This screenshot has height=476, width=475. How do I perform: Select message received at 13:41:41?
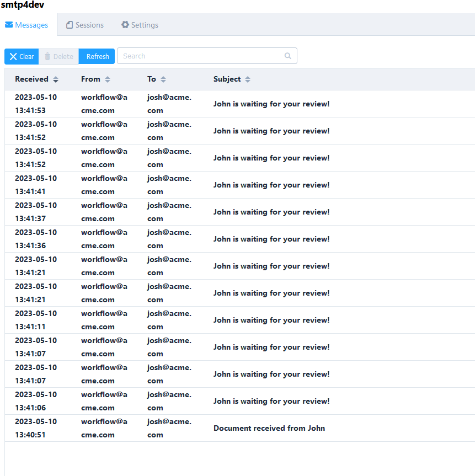(x=239, y=185)
